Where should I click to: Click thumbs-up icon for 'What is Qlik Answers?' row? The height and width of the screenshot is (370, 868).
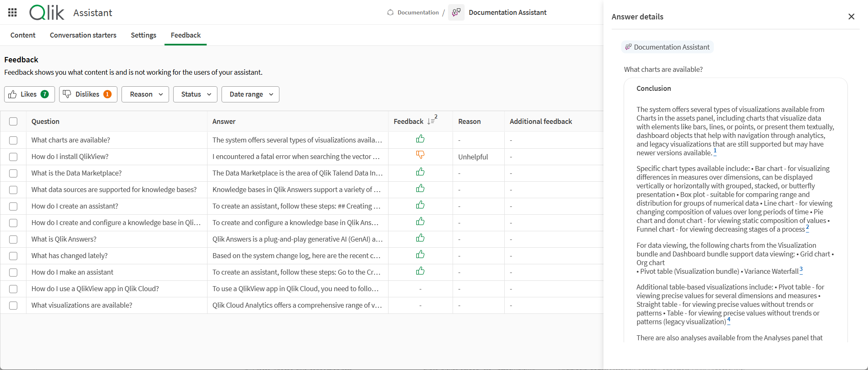pos(420,238)
